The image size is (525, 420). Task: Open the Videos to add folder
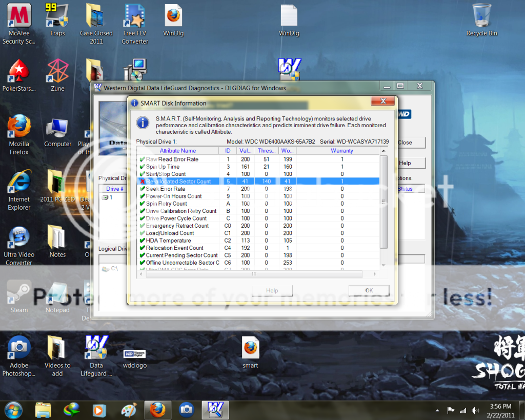click(57, 356)
